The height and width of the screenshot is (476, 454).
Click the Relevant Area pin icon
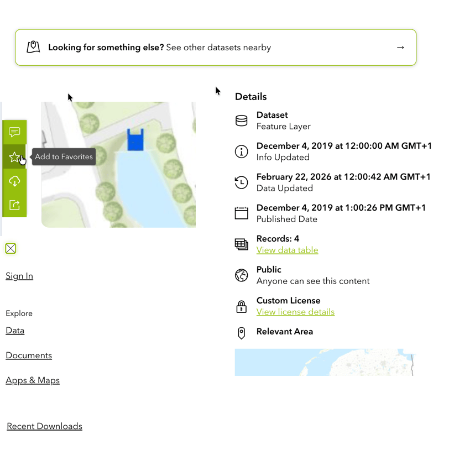click(242, 333)
